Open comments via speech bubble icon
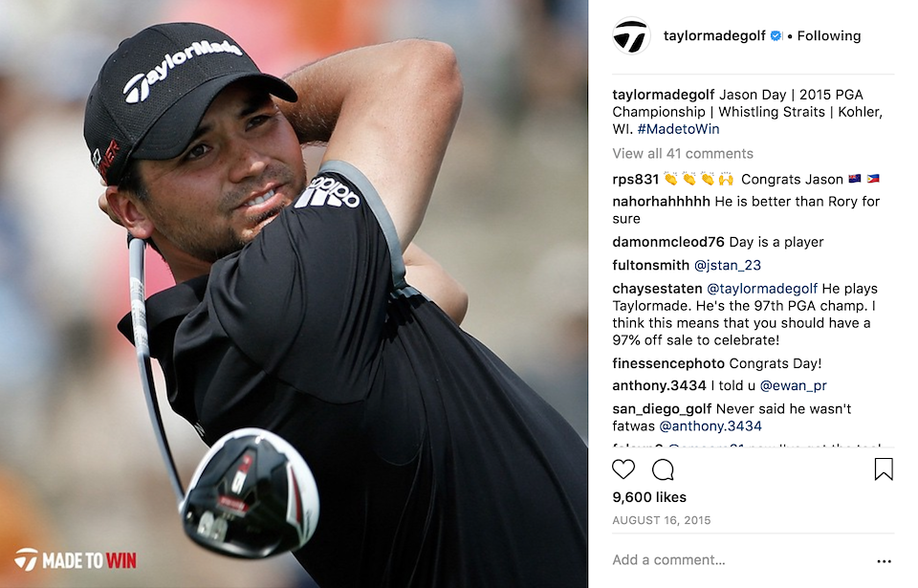Screen dimensions: 918x588 (663, 469)
